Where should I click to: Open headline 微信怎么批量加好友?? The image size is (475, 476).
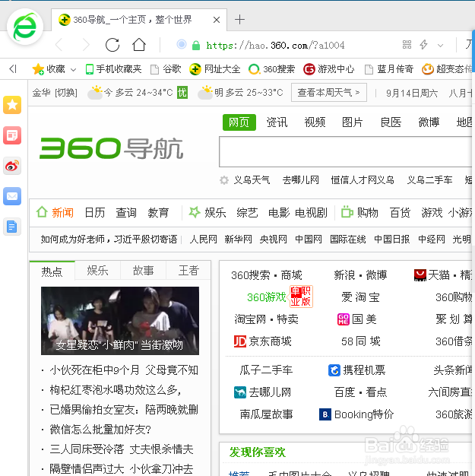tap(100, 430)
